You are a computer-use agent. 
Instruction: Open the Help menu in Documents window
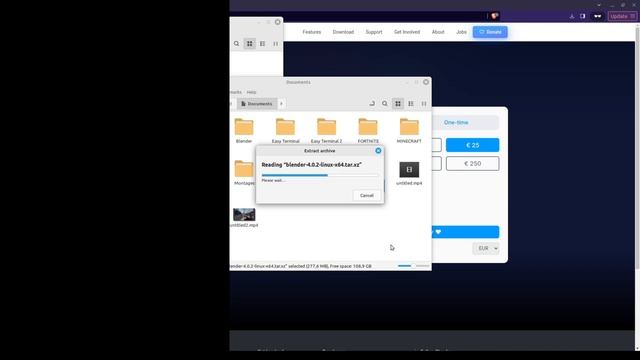251,92
